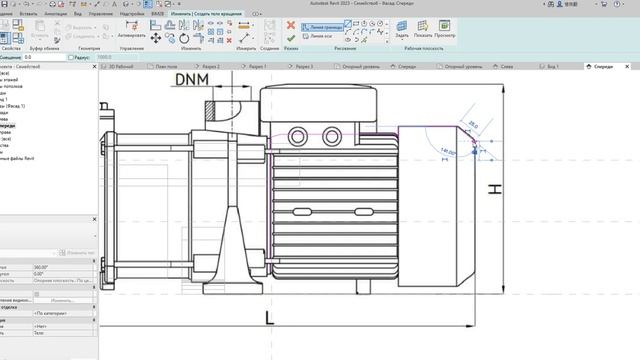Open the Управление ribbon tab

[x=100, y=14]
